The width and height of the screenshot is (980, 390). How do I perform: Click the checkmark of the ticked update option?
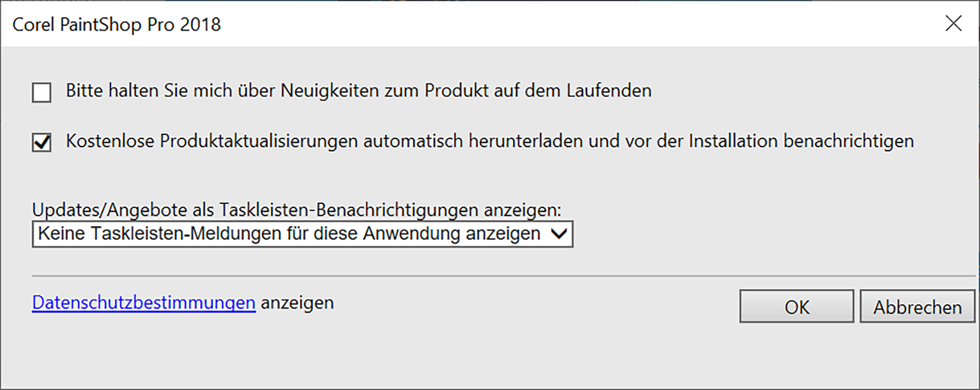(x=42, y=143)
